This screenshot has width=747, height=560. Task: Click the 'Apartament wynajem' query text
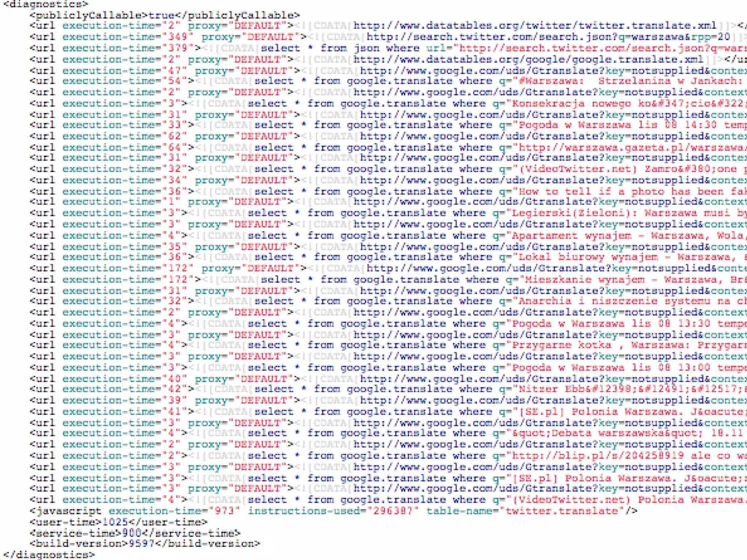coord(571,236)
